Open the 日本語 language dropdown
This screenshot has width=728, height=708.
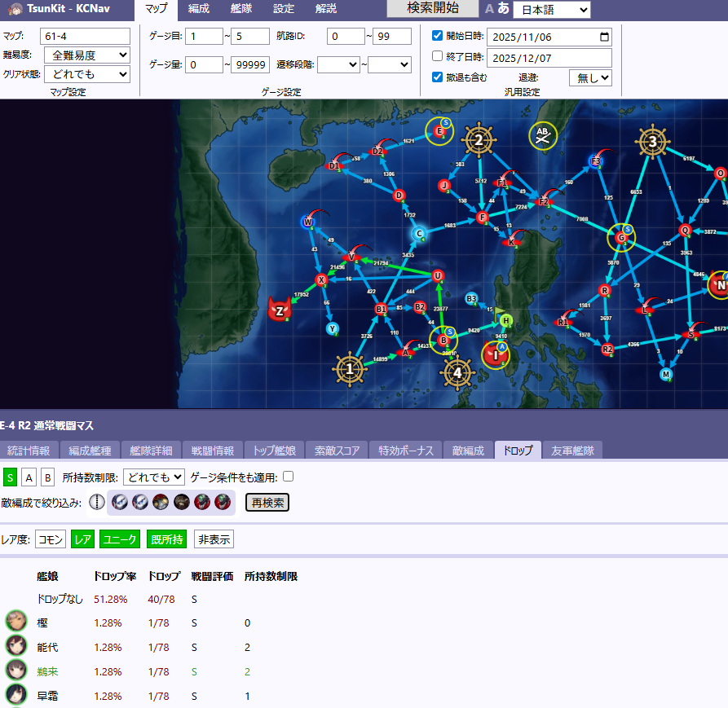point(552,10)
